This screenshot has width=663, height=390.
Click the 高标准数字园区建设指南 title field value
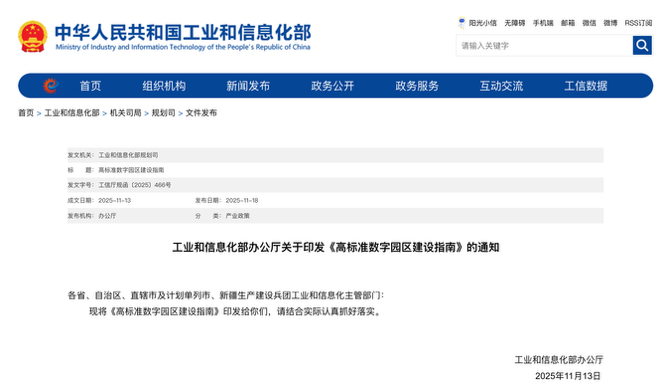click(x=131, y=170)
